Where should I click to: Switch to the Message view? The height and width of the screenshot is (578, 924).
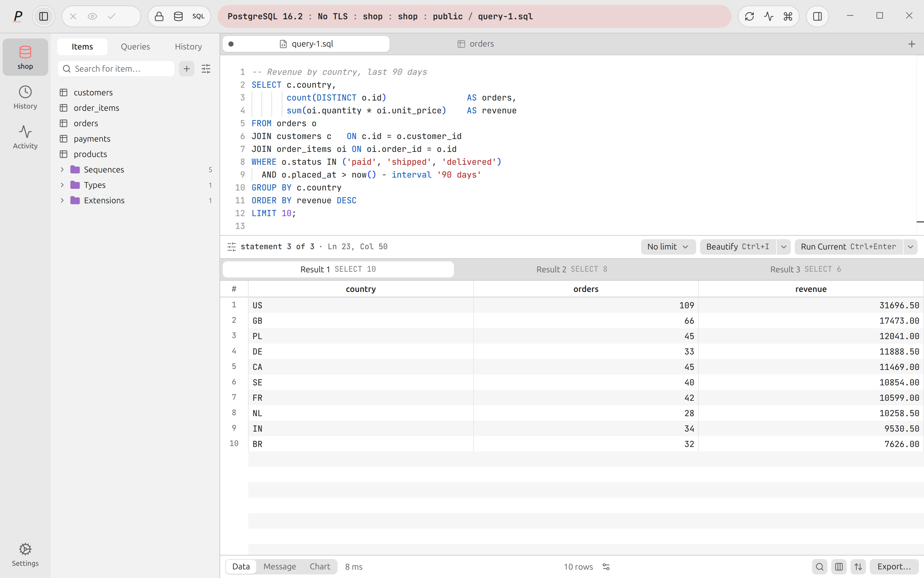279,566
